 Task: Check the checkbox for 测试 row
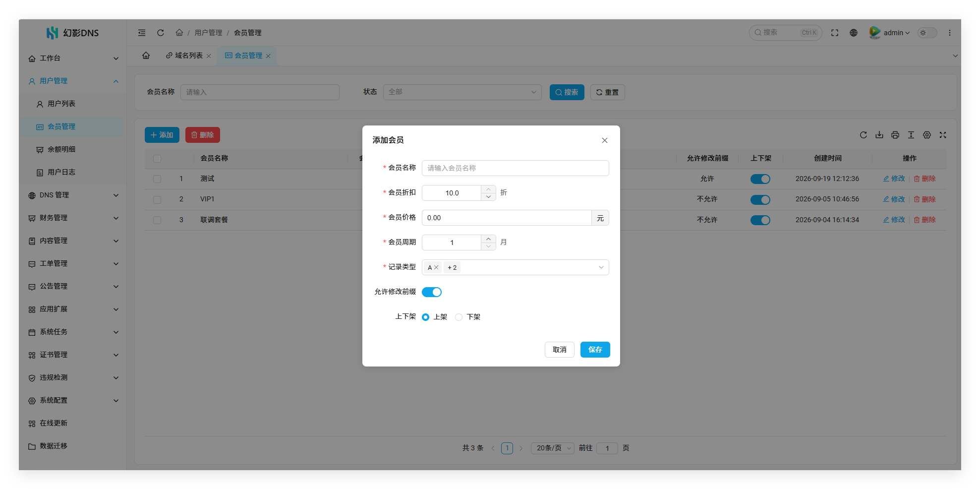(157, 179)
